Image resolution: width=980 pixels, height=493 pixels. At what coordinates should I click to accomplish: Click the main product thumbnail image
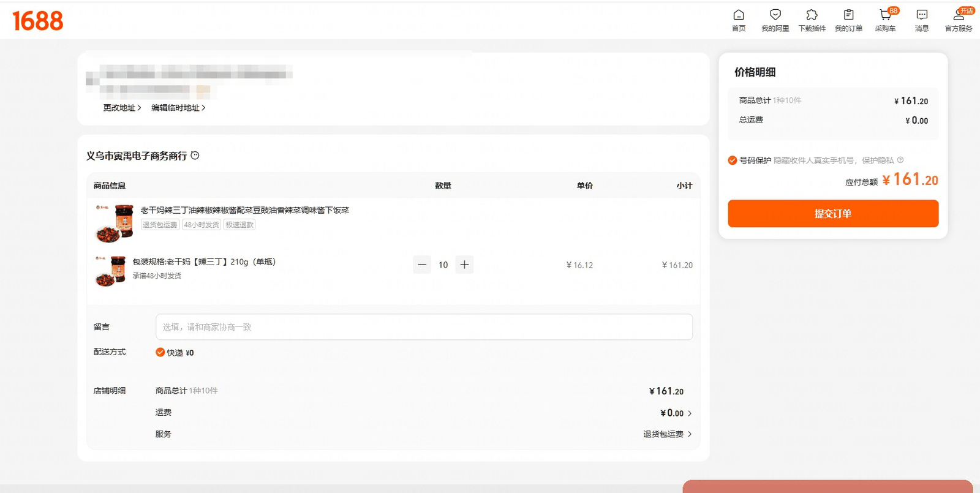pyautogui.click(x=114, y=224)
